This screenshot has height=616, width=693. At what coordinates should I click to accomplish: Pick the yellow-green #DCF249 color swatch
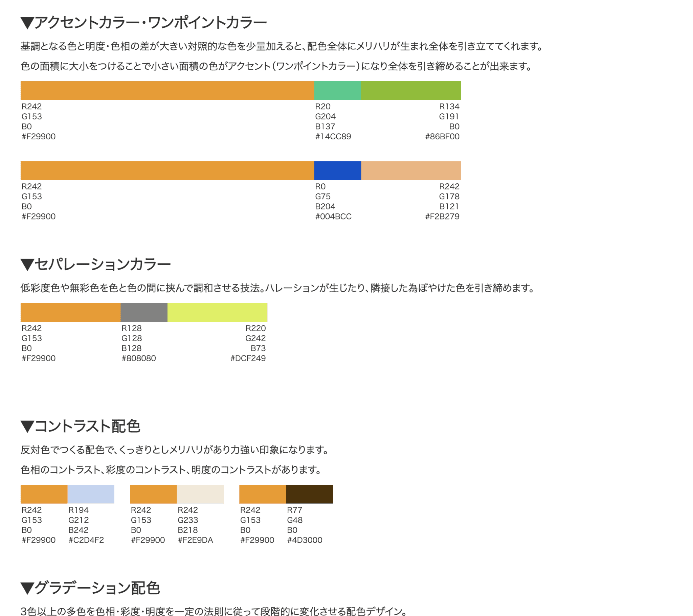click(217, 312)
